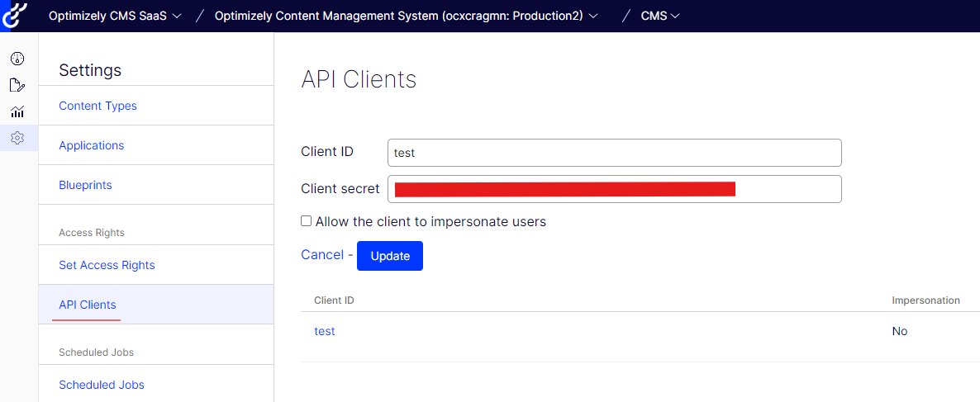Click the Update button
980x402 pixels.
click(x=390, y=256)
